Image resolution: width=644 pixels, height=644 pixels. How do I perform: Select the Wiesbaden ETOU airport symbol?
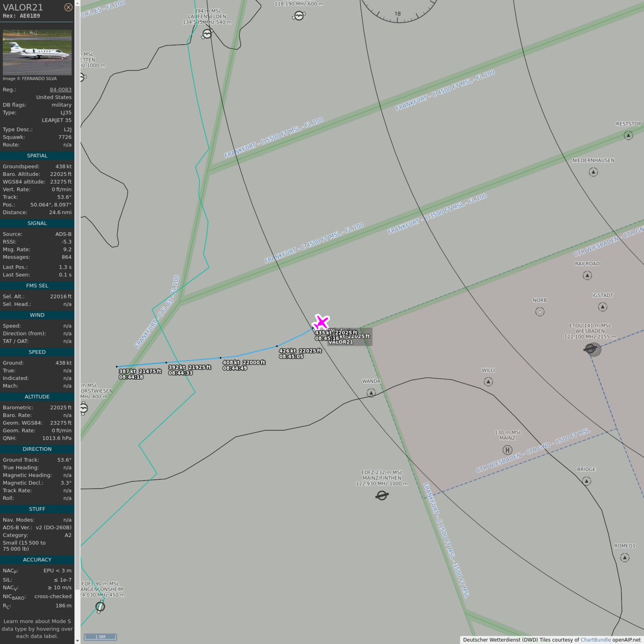[592, 349]
